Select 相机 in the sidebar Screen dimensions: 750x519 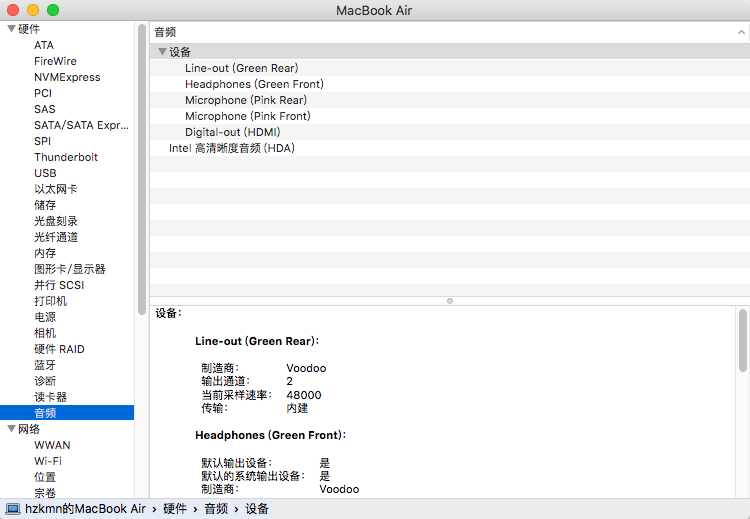pos(45,333)
